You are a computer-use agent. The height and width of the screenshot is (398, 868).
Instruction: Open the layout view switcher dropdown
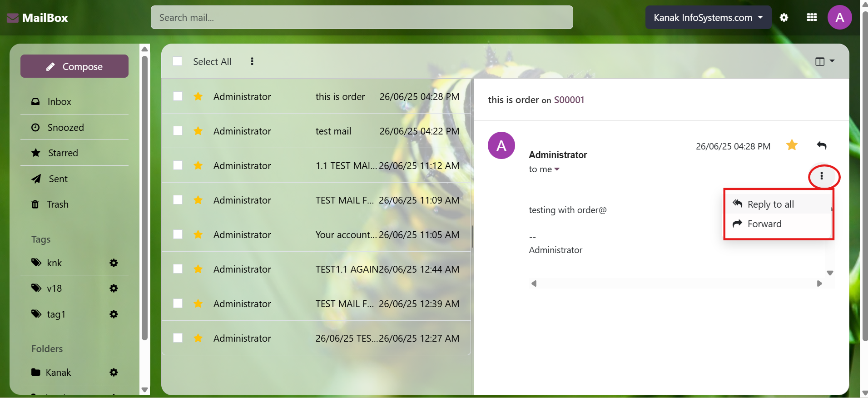pyautogui.click(x=825, y=61)
